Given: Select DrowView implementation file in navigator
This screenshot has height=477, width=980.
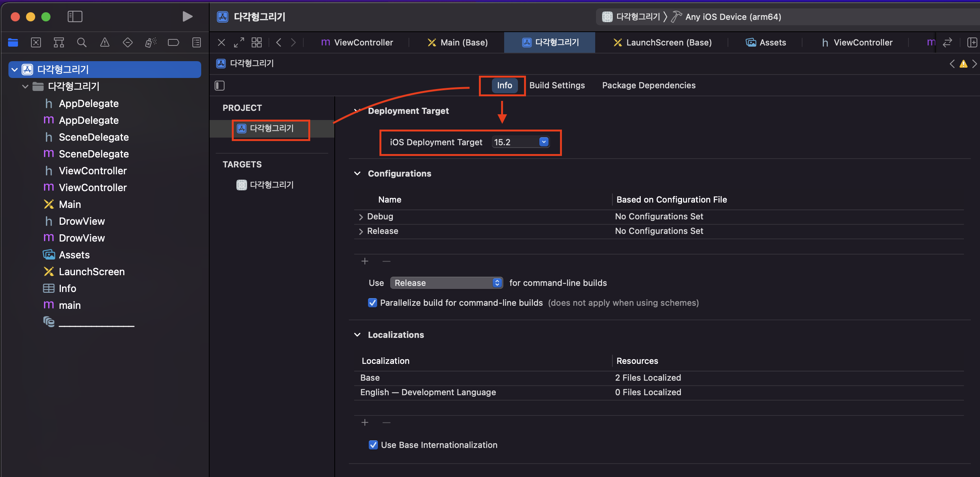Looking at the screenshot, I should [x=81, y=238].
